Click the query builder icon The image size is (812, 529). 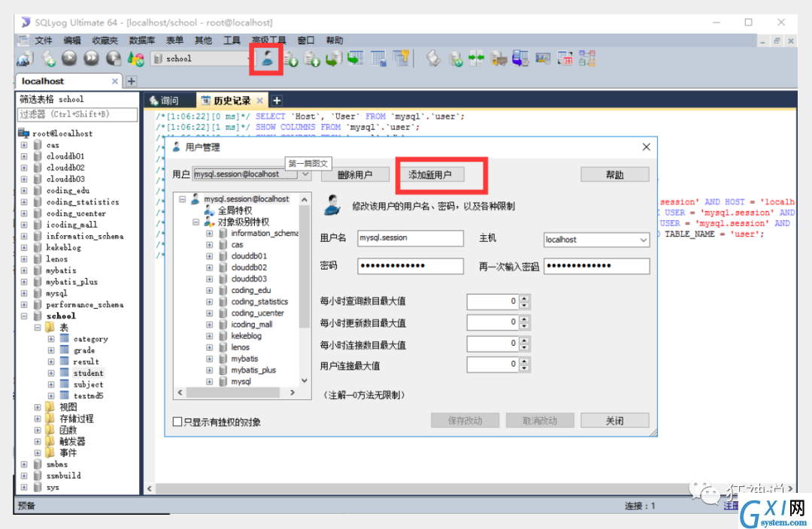565,59
